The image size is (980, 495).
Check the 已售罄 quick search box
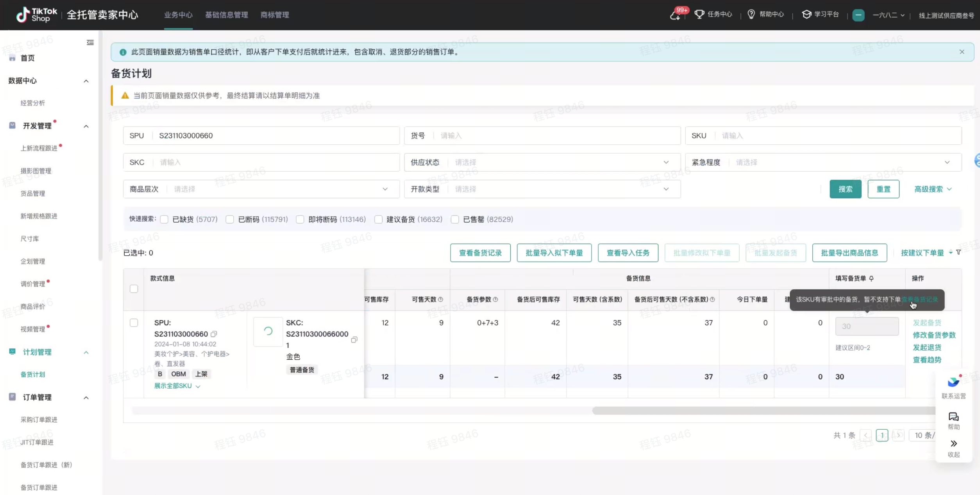(x=455, y=219)
